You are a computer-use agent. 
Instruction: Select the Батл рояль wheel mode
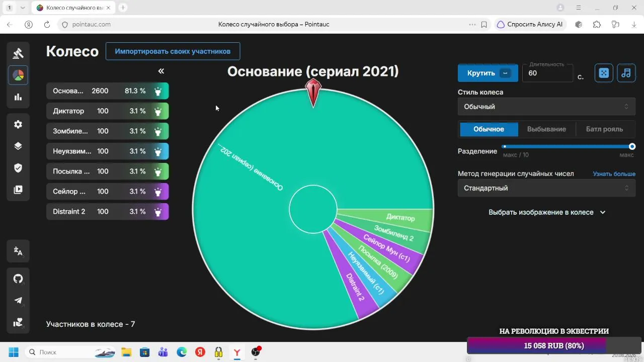click(x=604, y=129)
